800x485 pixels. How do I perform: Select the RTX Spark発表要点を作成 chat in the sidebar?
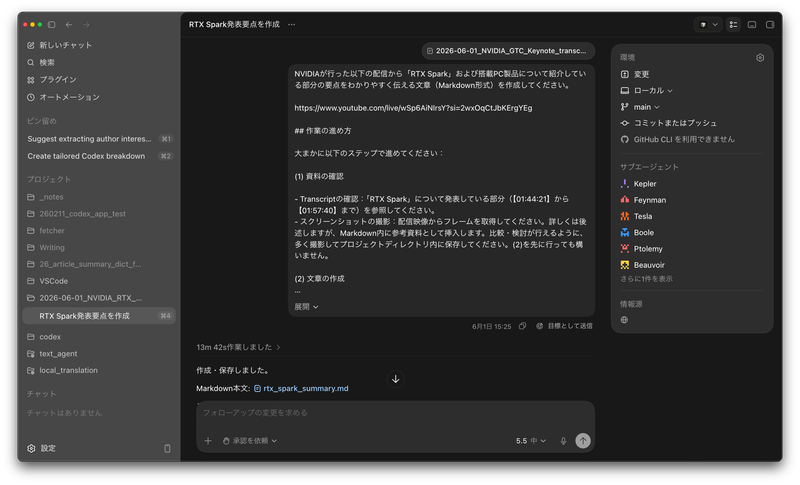[x=99, y=316]
